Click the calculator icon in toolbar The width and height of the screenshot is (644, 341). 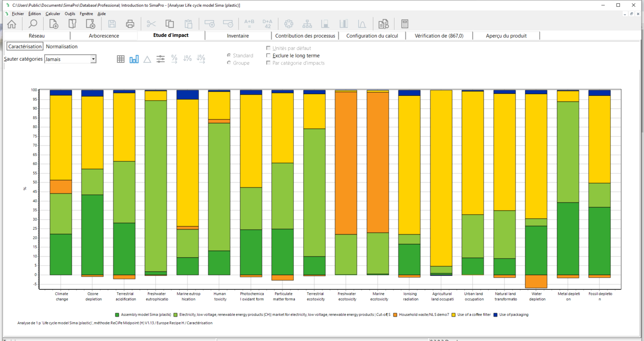point(405,24)
